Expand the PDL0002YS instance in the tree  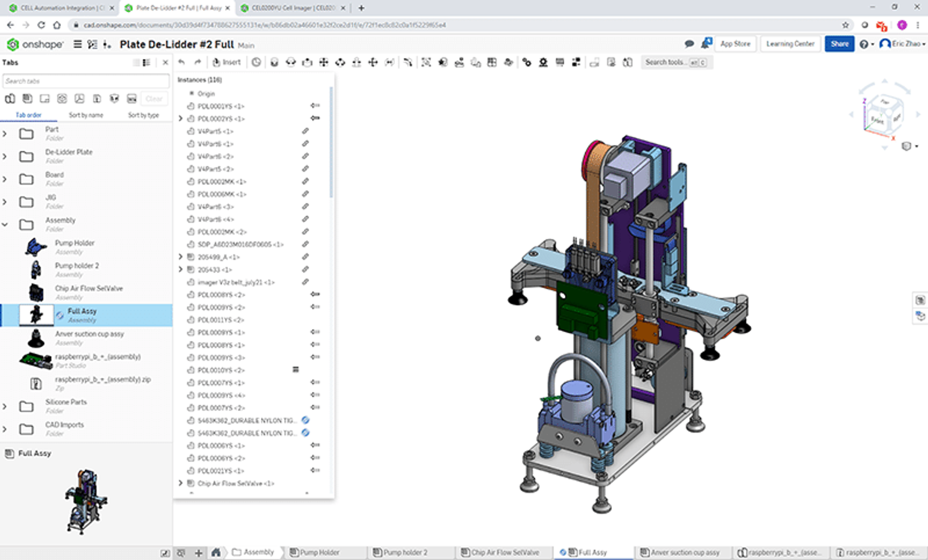[x=180, y=118]
